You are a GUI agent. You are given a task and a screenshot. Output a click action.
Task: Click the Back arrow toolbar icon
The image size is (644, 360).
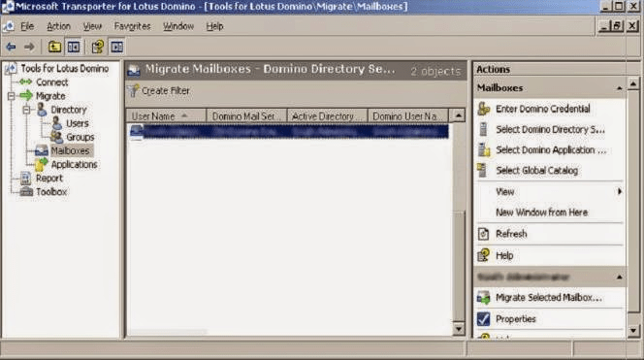(x=11, y=47)
